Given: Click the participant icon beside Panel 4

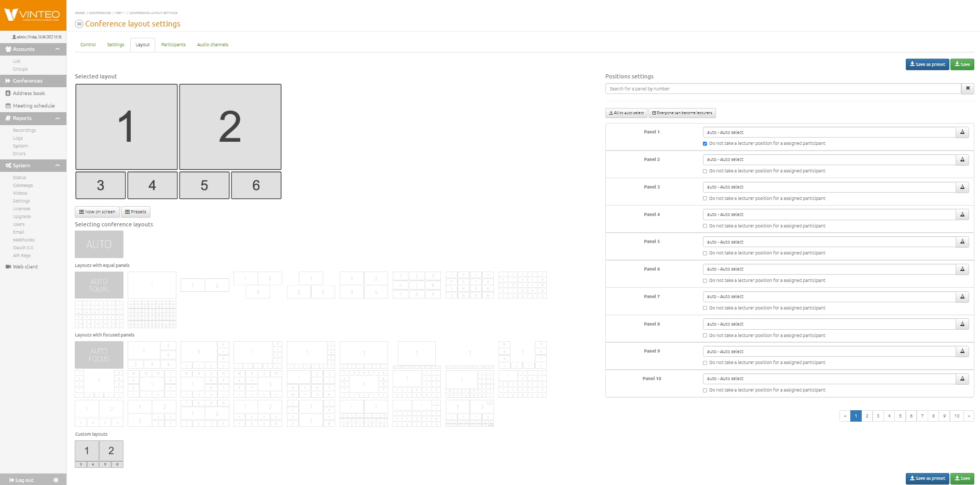Looking at the screenshot, I should [962, 214].
